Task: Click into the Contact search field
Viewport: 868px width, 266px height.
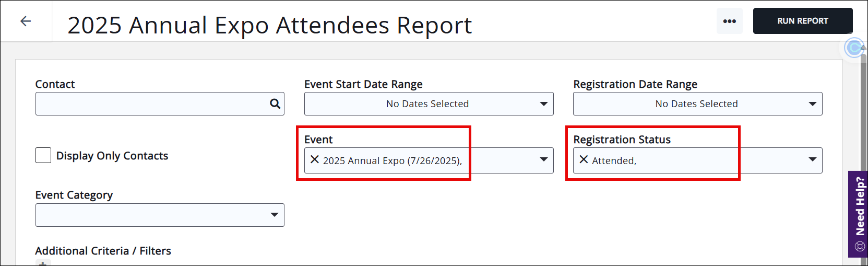Action: pyautogui.click(x=151, y=104)
